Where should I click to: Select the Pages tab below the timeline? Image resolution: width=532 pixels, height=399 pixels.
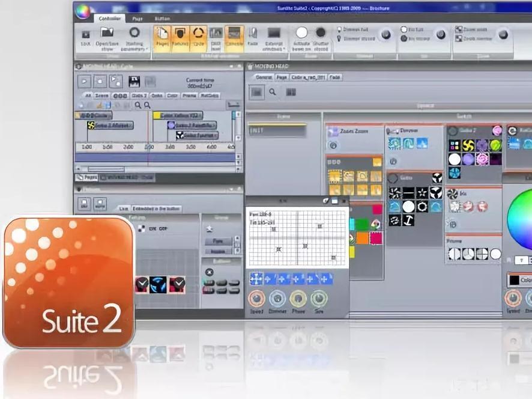[x=87, y=177]
